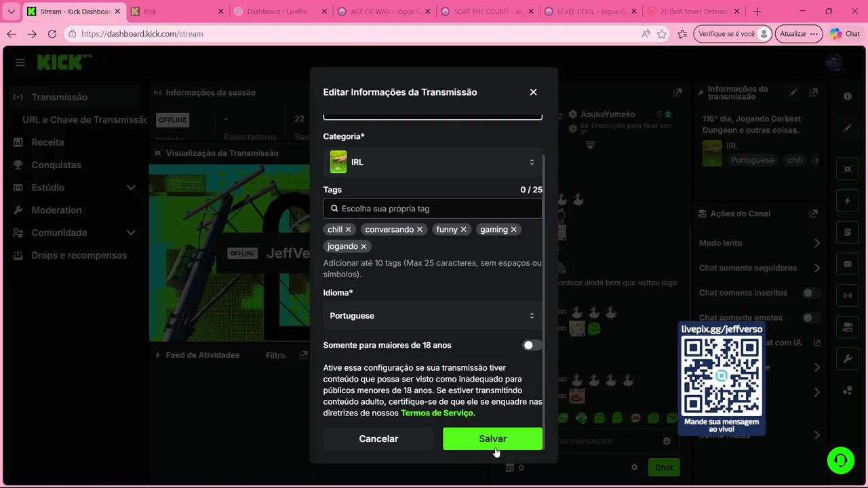Add this page to favorites star
868x488 pixels.
(x=662, y=34)
